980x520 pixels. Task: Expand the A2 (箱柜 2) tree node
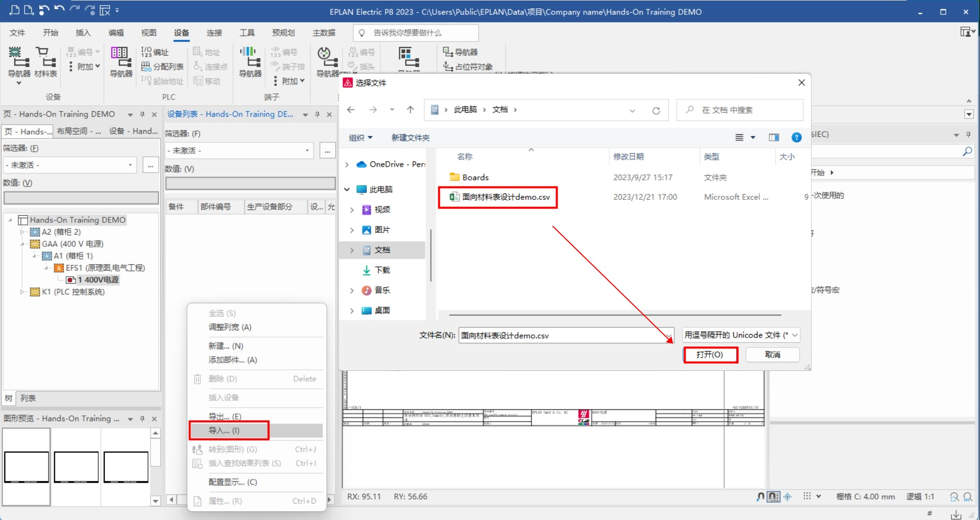23,232
